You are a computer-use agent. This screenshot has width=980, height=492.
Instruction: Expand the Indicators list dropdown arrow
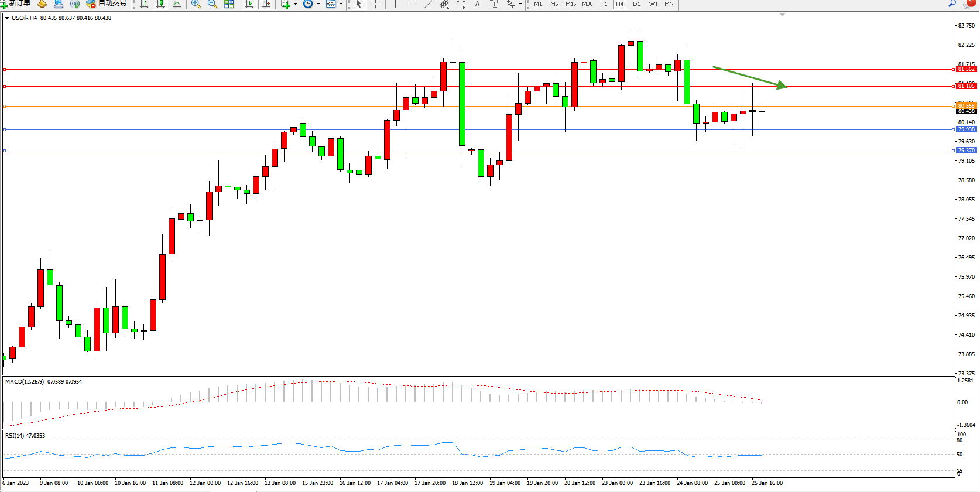tap(295, 4)
